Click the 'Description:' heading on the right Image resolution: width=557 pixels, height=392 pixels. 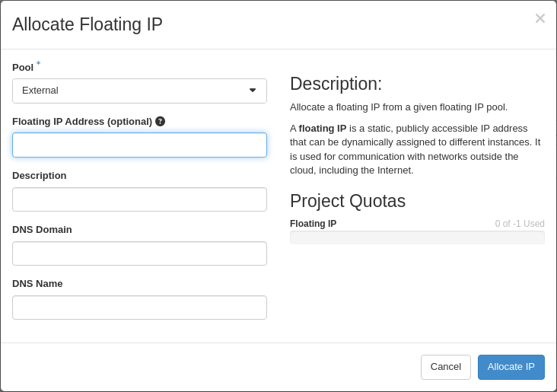click(336, 84)
